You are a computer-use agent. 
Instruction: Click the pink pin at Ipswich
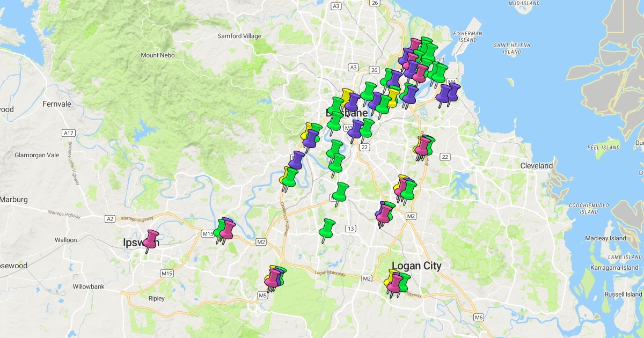(151, 238)
